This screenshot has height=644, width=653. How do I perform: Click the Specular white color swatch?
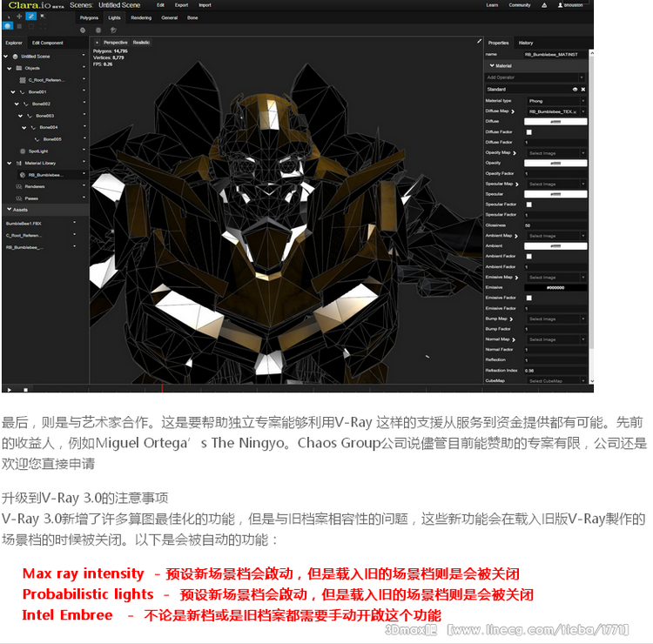tap(555, 194)
